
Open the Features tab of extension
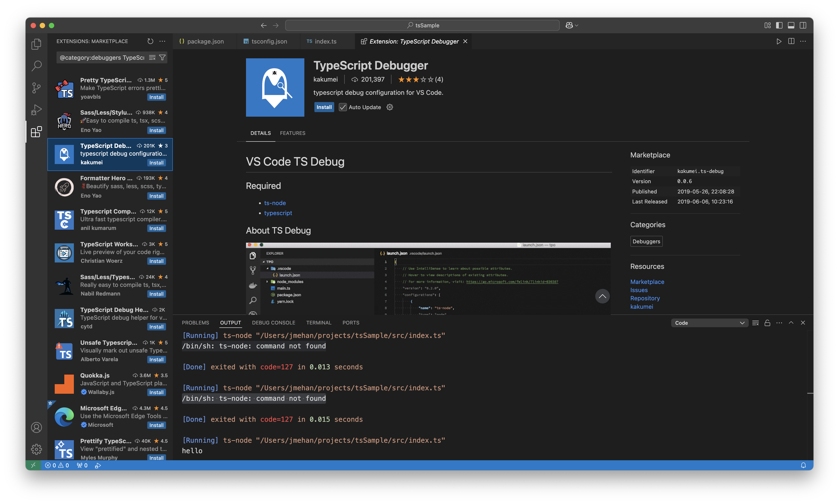[293, 133]
